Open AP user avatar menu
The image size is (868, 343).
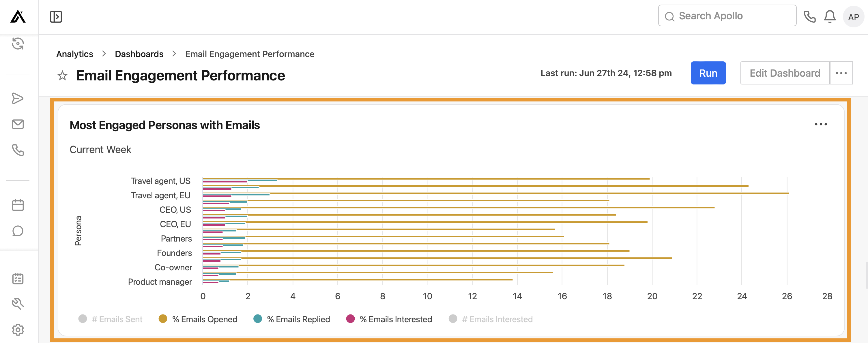pos(853,16)
